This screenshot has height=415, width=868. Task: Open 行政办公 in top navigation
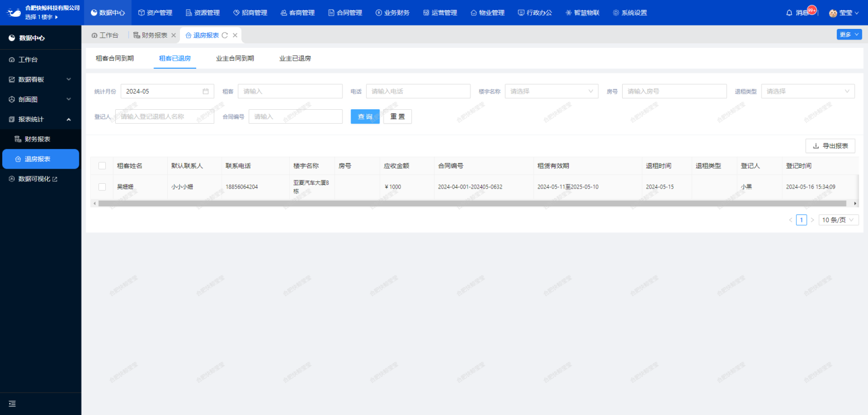click(x=535, y=13)
